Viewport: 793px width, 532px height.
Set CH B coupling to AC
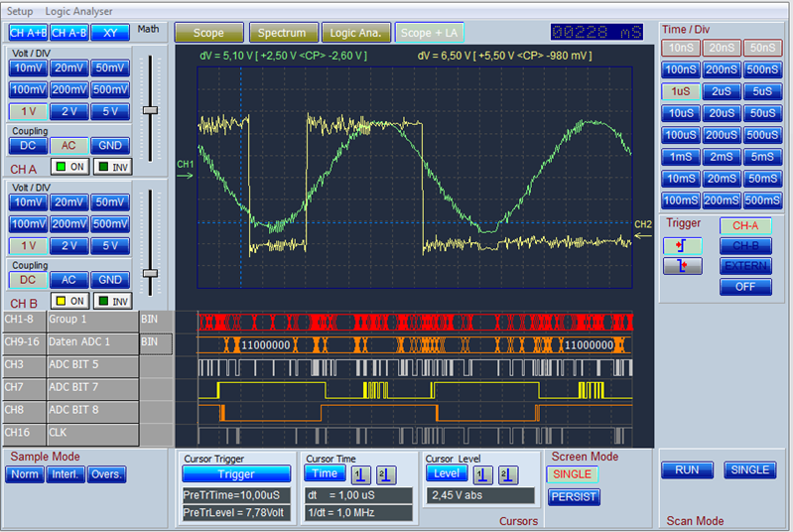(x=68, y=280)
